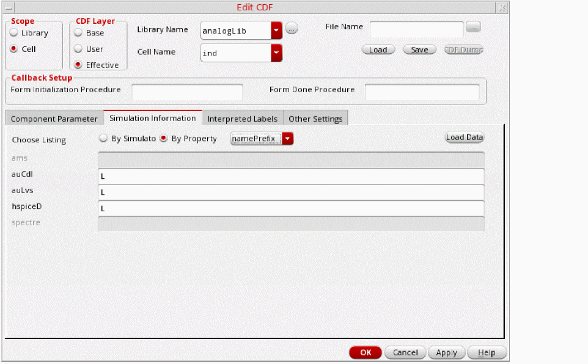Switch to the Component Parameter tab
The width and height of the screenshot is (588, 364).
(x=54, y=118)
